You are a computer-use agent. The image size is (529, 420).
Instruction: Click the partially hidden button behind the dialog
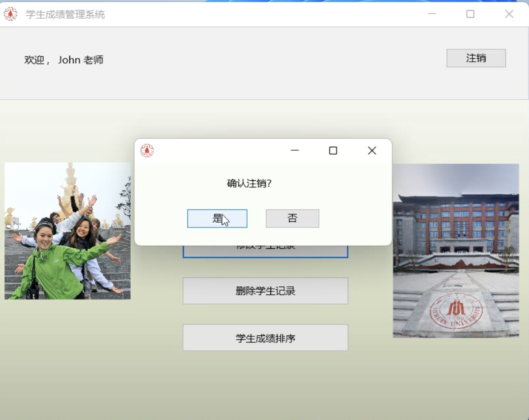(x=265, y=251)
